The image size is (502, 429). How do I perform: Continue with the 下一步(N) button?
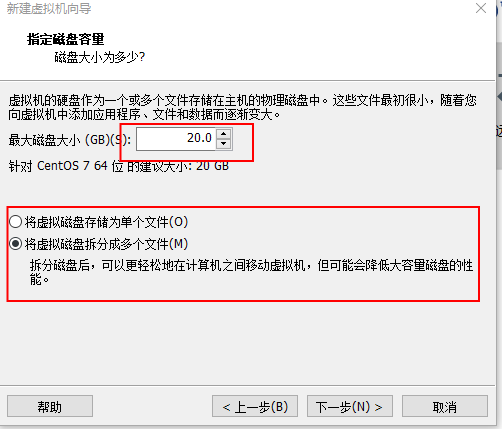(x=350, y=406)
